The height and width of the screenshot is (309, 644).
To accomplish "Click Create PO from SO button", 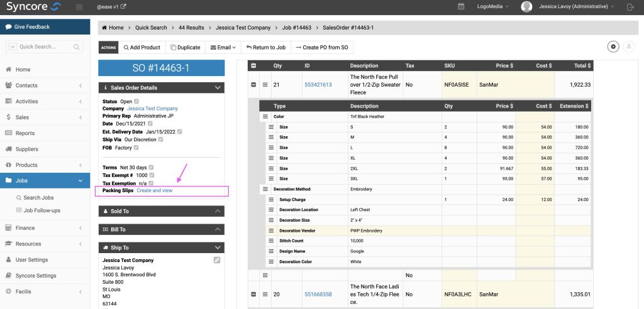I will point(322,47).
